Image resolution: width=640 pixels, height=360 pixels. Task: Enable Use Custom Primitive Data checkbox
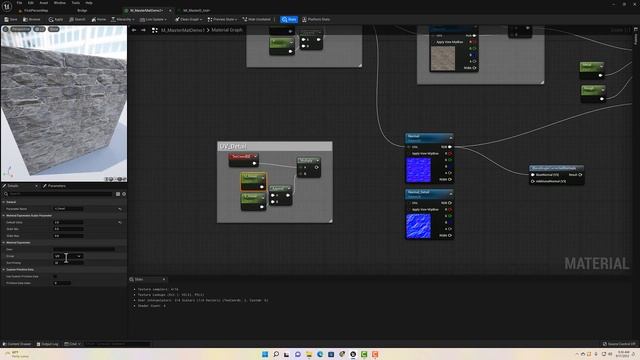click(55, 276)
